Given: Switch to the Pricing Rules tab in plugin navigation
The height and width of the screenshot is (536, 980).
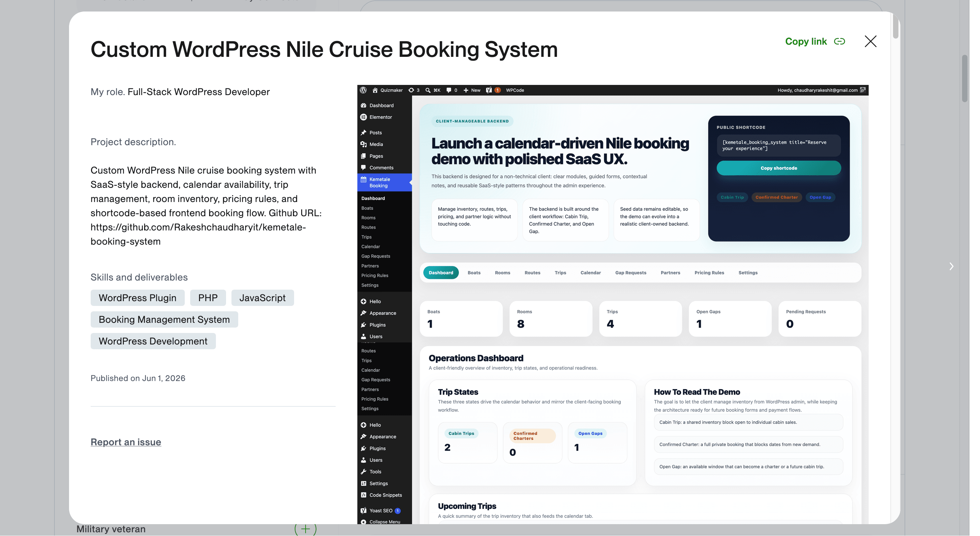Looking at the screenshot, I should click(709, 272).
